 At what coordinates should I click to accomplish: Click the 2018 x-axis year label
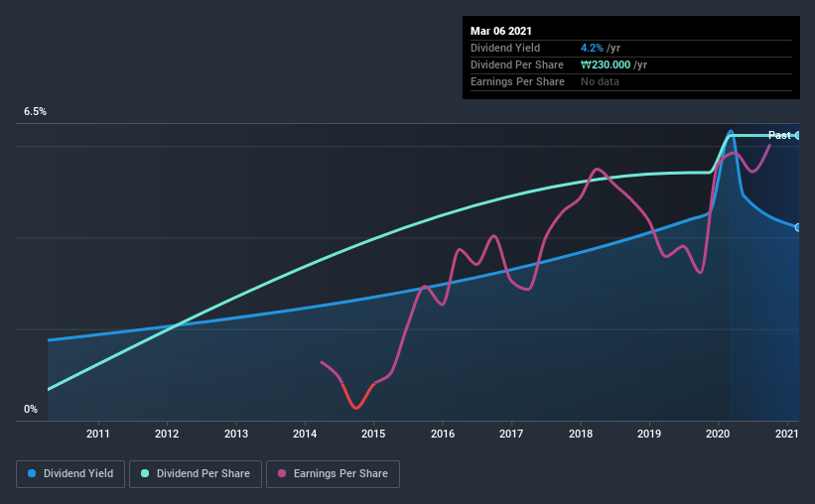580,434
